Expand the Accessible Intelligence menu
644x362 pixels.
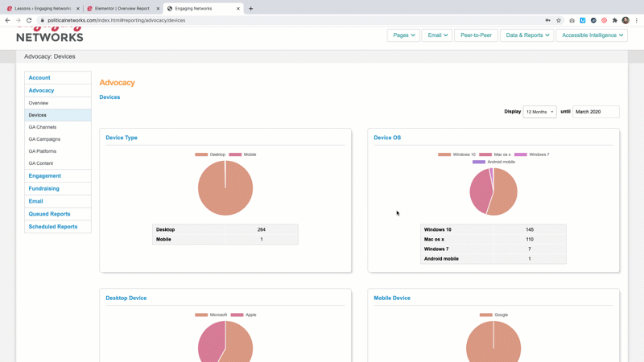tap(592, 35)
